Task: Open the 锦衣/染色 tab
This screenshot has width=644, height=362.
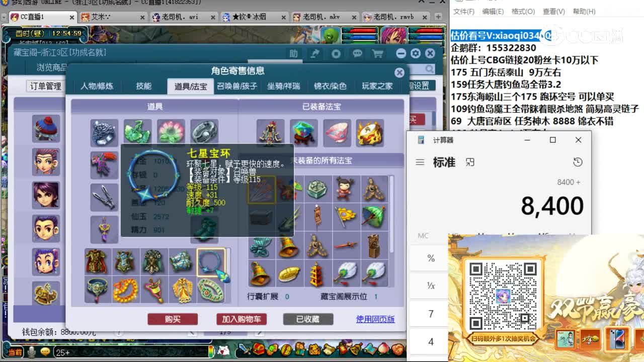Action: [330, 86]
